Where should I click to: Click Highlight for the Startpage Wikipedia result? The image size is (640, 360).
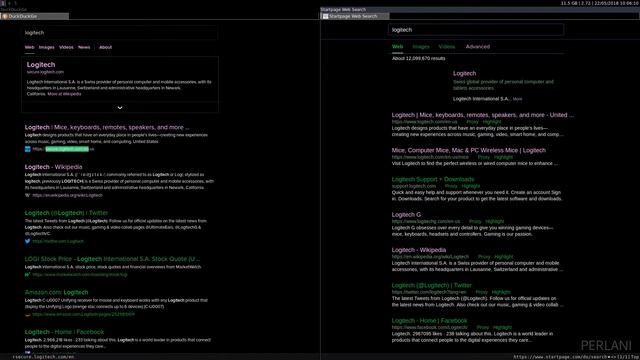504,257
